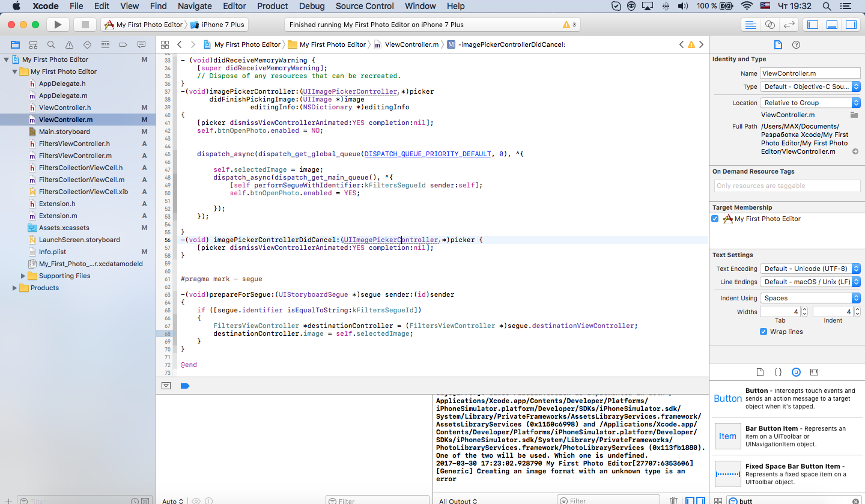This screenshot has width=865, height=504.
Task: Collapse the My First Photo Editor project root
Action: click(x=7, y=59)
